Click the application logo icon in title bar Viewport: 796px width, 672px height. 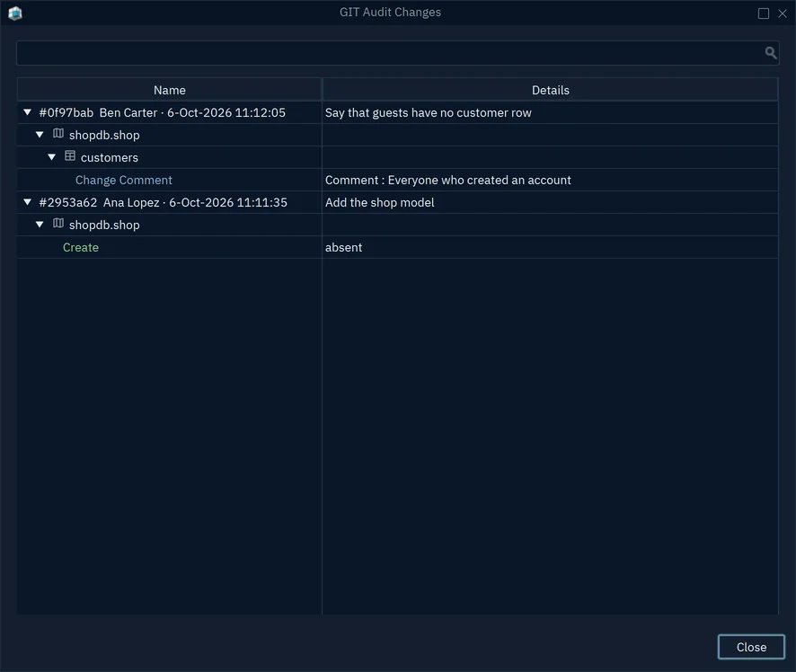[x=15, y=13]
